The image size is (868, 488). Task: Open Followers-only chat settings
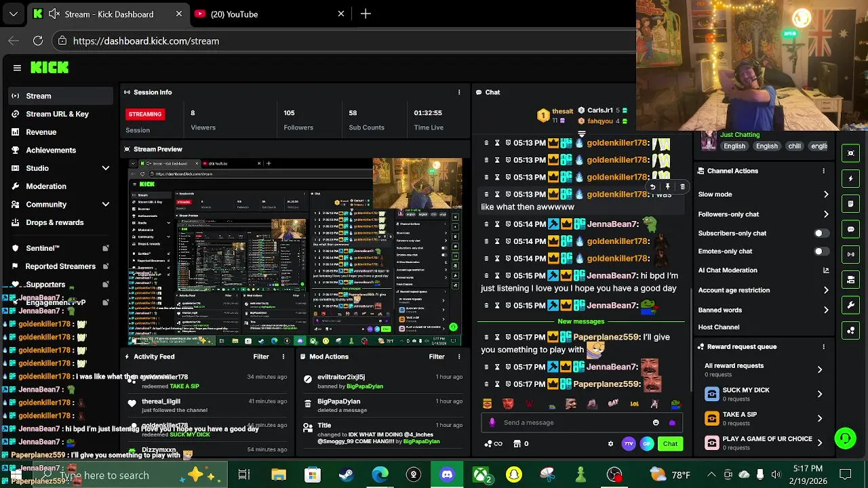[764, 214]
